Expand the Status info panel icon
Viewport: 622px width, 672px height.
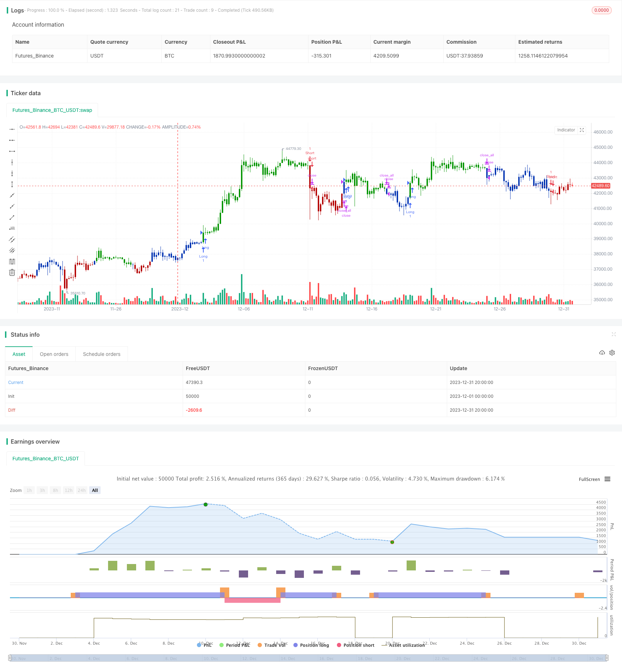(x=613, y=334)
